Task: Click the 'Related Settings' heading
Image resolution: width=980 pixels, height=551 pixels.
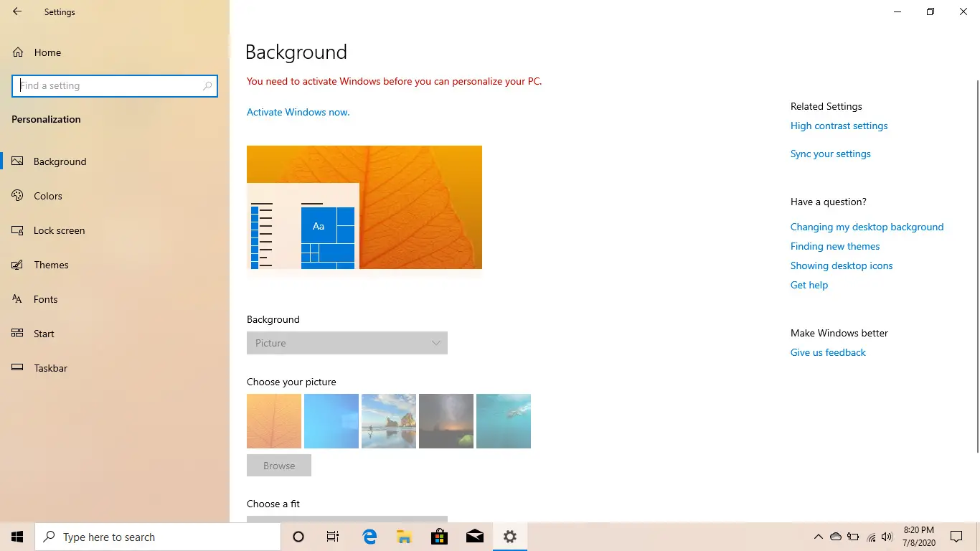Action: click(826, 106)
